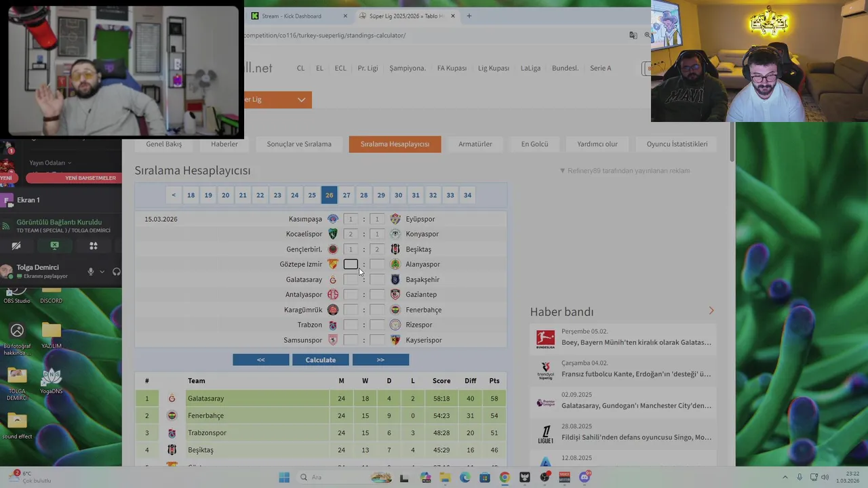Click Alanyaspor away score field
This screenshot has height=488, width=868.
pyautogui.click(x=377, y=264)
